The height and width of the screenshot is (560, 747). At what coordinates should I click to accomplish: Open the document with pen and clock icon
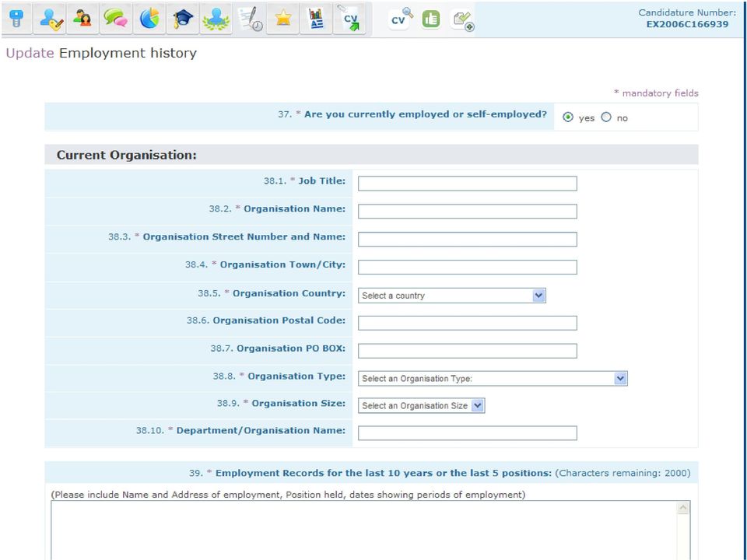point(250,19)
